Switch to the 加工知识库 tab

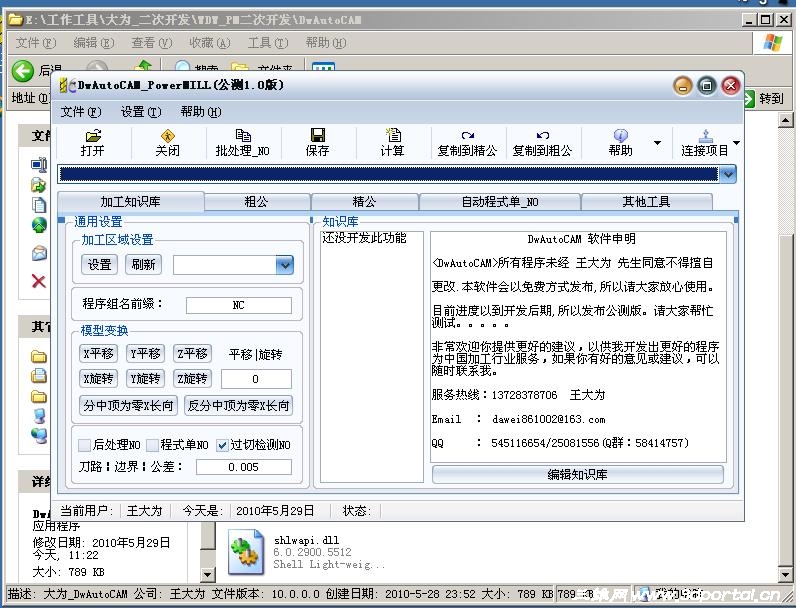tap(130, 201)
